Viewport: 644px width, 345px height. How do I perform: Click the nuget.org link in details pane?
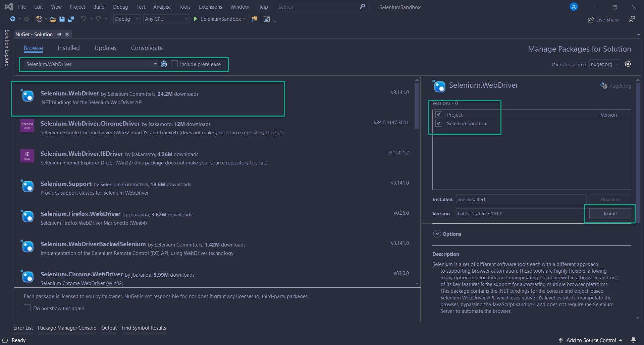[x=620, y=86]
